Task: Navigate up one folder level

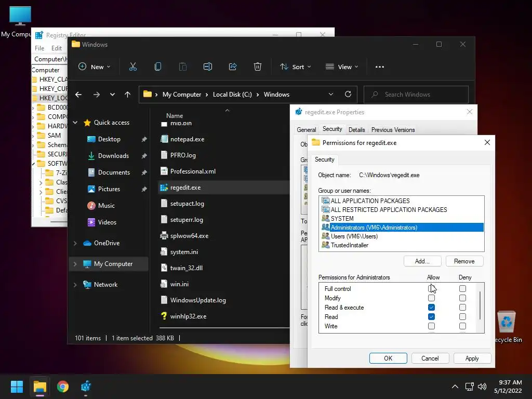Action: (x=128, y=95)
